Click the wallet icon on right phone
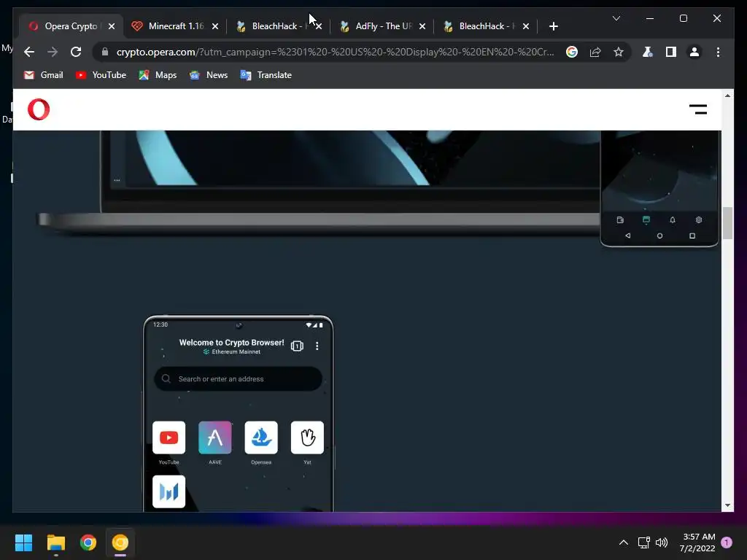The height and width of the screenshot is (560, 747). pyautogui.click(x=620, y=220)
